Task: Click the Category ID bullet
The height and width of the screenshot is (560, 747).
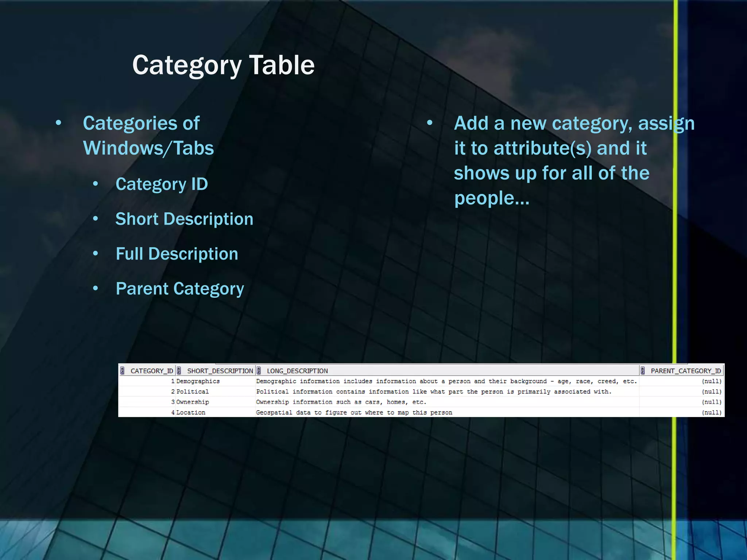Action: point(162,184)
